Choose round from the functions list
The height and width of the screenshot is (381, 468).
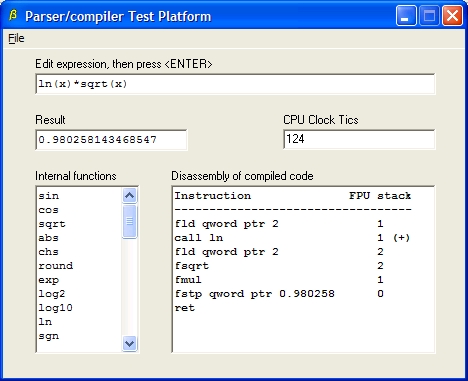pos(56,266)
